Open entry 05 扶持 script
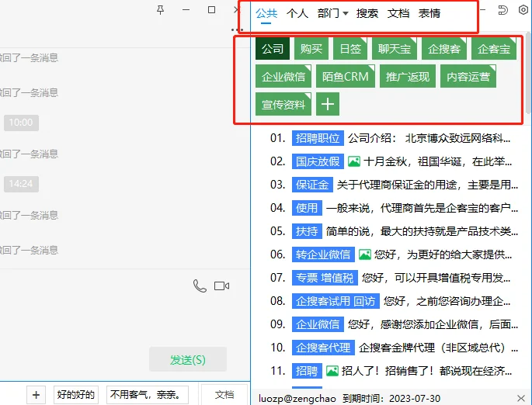 (395, 231)
